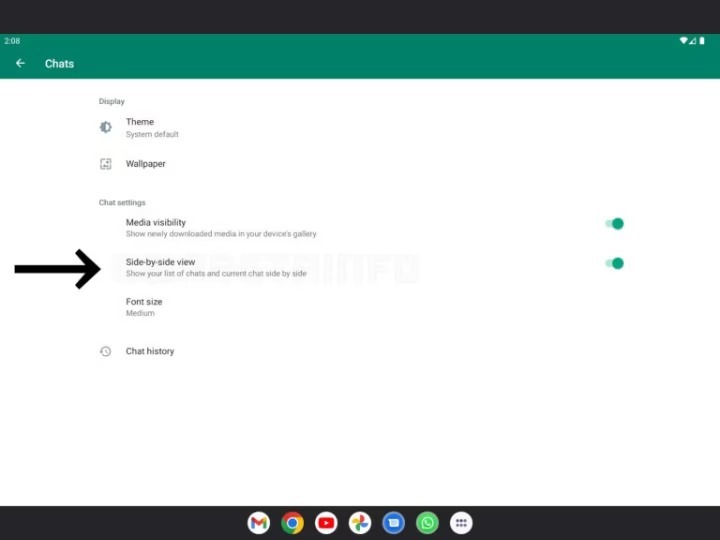Open WhatsApp from the dock

428,522
